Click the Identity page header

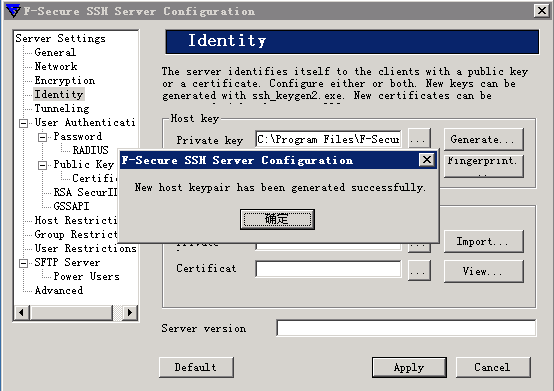click(352, 42)
